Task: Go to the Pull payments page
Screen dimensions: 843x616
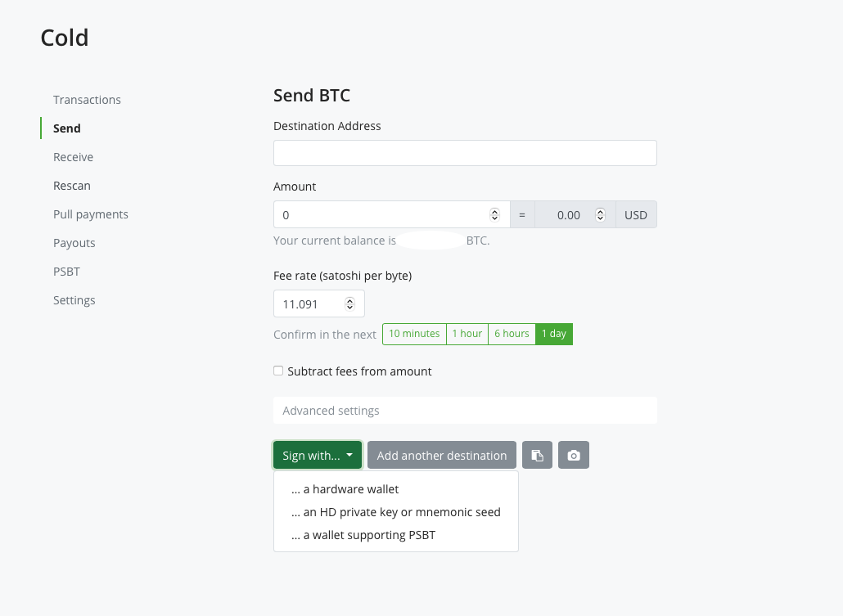Action: click(91, 214)
